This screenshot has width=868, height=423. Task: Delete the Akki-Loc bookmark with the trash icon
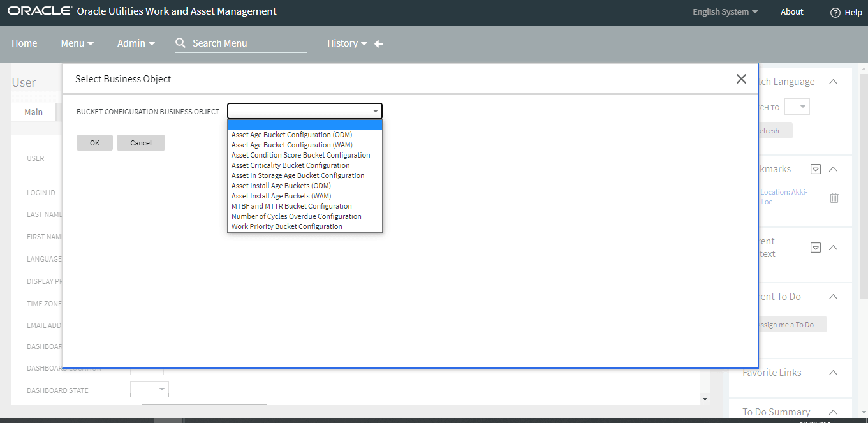click(834, 198)
